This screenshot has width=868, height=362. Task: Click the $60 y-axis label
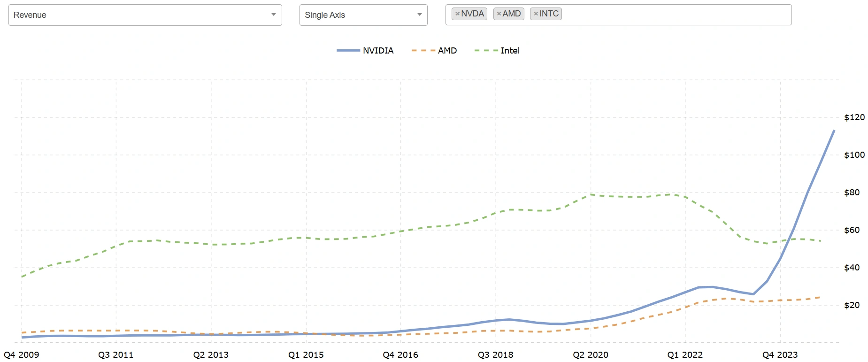(x=852, y=230)
